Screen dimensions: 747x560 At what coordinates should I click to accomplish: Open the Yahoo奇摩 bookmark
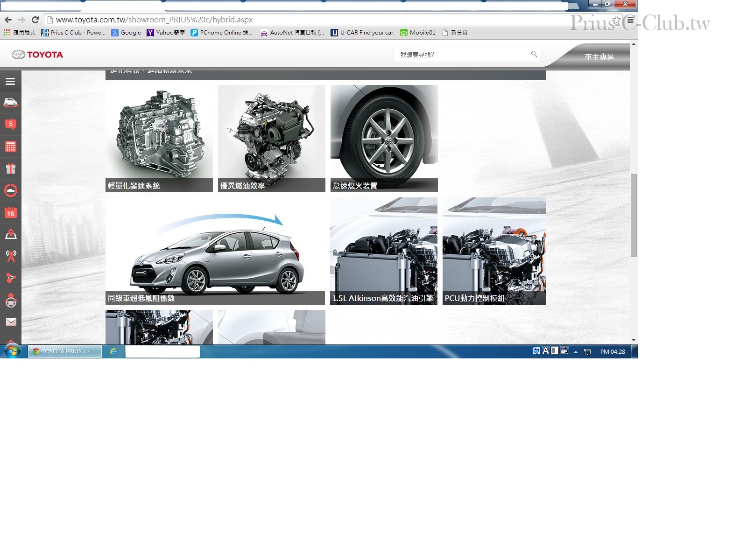[x=166, y=33]
